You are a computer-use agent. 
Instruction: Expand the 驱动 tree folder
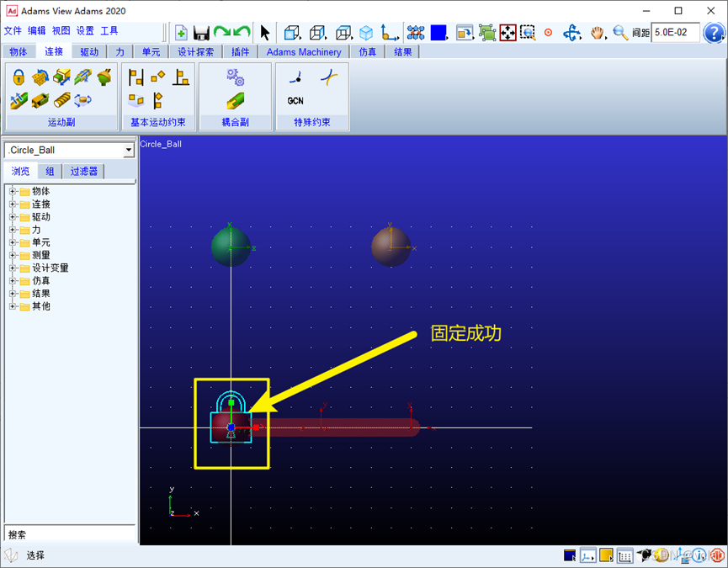coord(13,217)
